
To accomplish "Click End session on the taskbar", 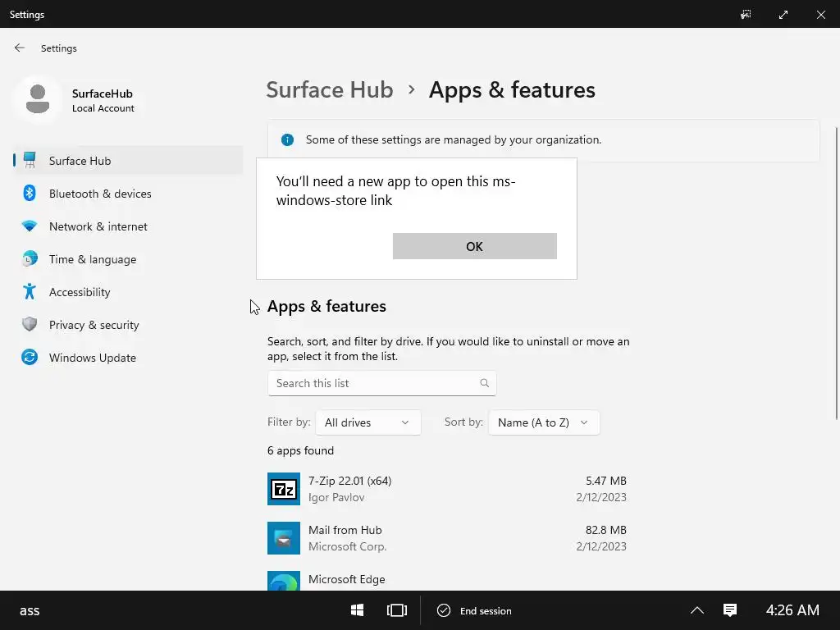I will tap(475, 610).
